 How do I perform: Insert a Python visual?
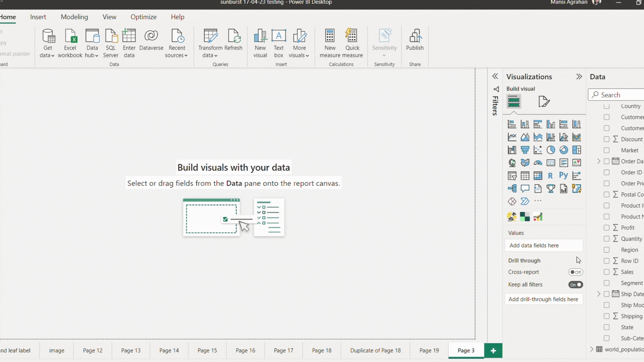563,175
